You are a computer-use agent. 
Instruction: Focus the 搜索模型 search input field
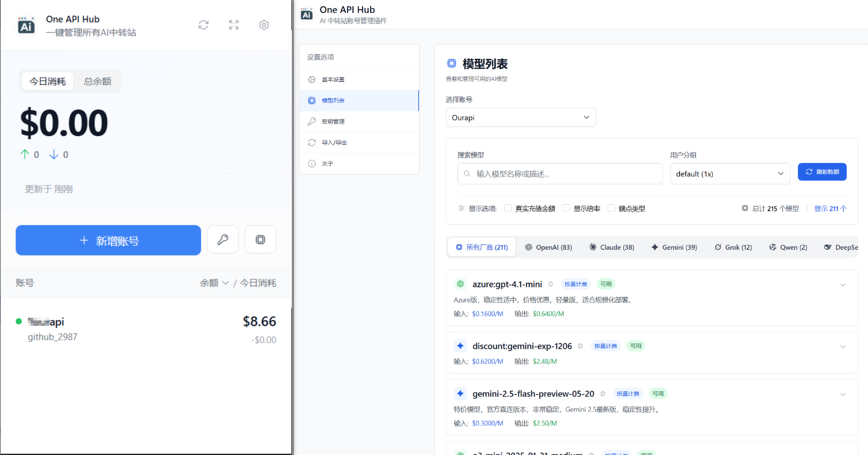[x=560, y=174]
